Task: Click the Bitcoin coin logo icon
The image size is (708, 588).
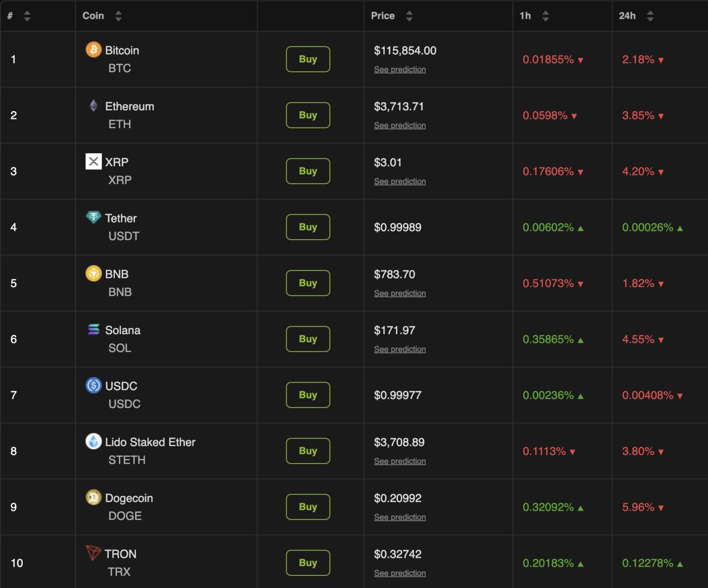Action: coord(94,50)
